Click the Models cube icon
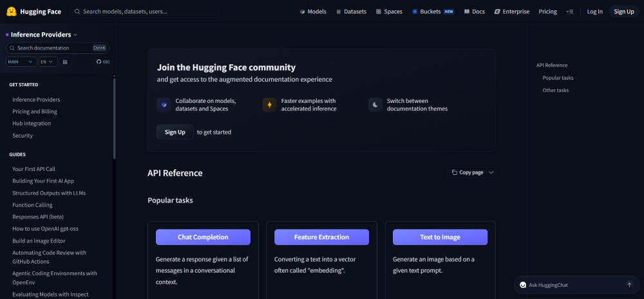Viewport: 644px width, 299px height. click(x=302, y=12)
